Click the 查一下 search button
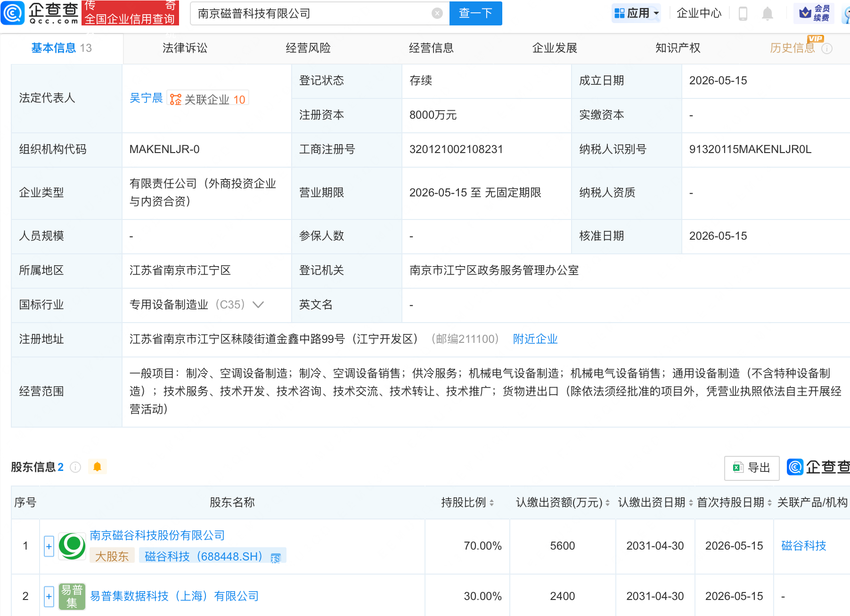850x616 pixels. [x=476, y=13]
